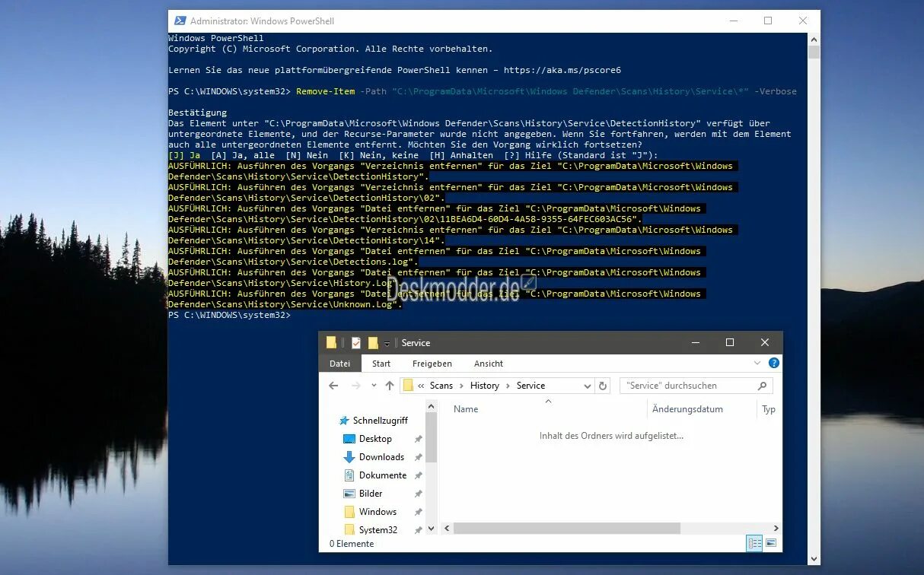The image size is (924, 575).
Task: Expand the ribbon with the chevron
Action: click(757, 364)
